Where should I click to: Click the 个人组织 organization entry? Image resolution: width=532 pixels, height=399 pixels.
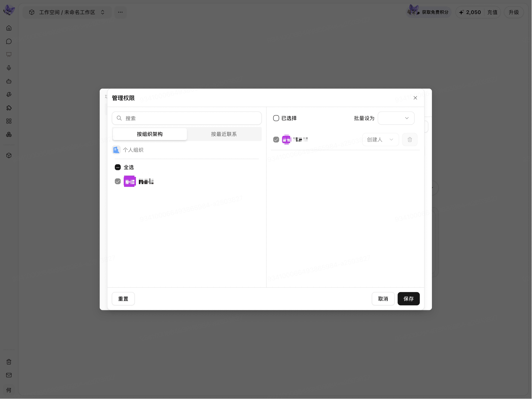128,150
